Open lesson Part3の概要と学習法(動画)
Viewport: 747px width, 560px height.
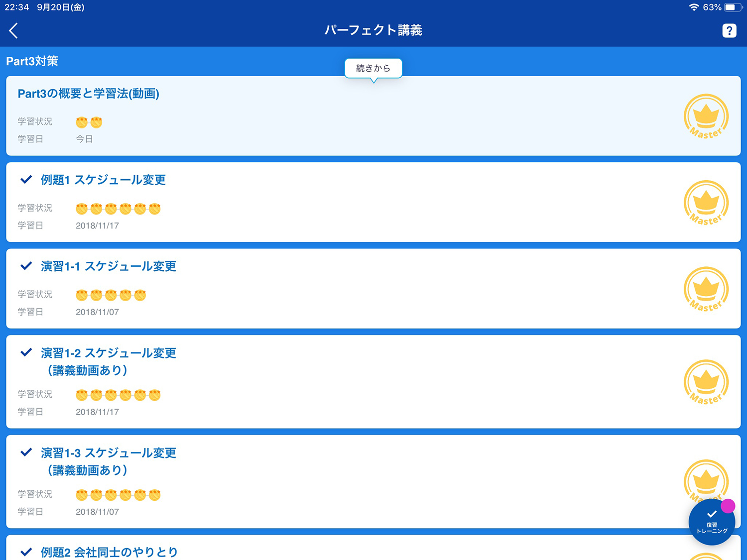pos(89,94)
